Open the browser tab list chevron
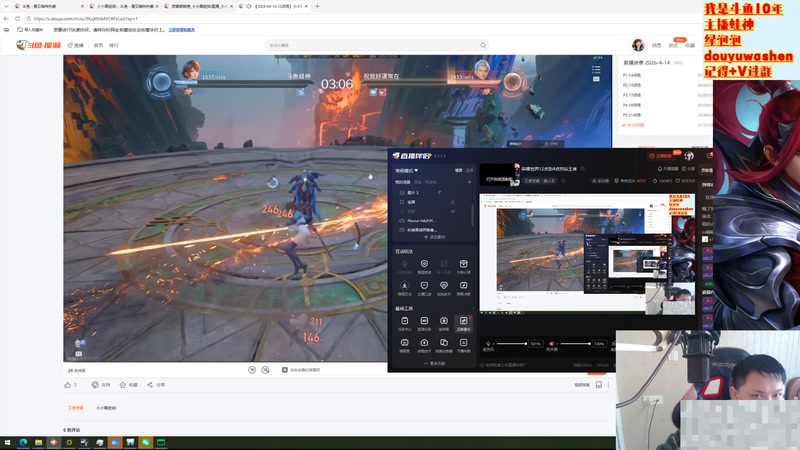 coord(6,6)
